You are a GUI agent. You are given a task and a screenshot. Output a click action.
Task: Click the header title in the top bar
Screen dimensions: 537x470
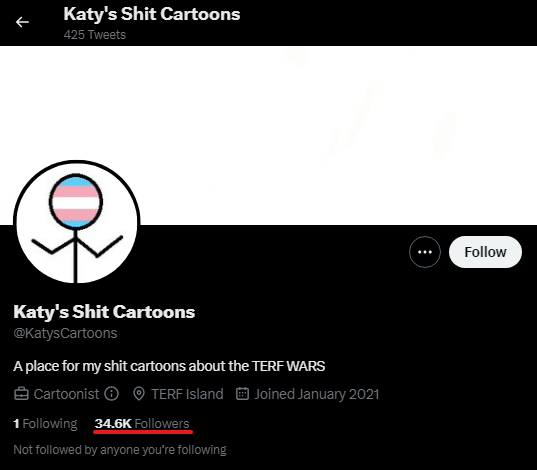(x=152, y=14)
